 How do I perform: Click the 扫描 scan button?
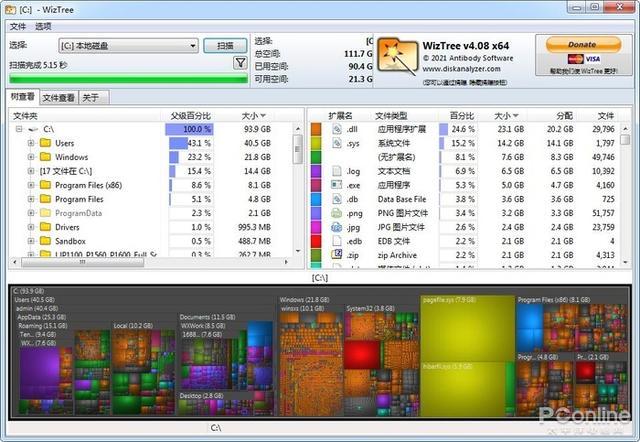pyautogui.click(x=225, y=46)
